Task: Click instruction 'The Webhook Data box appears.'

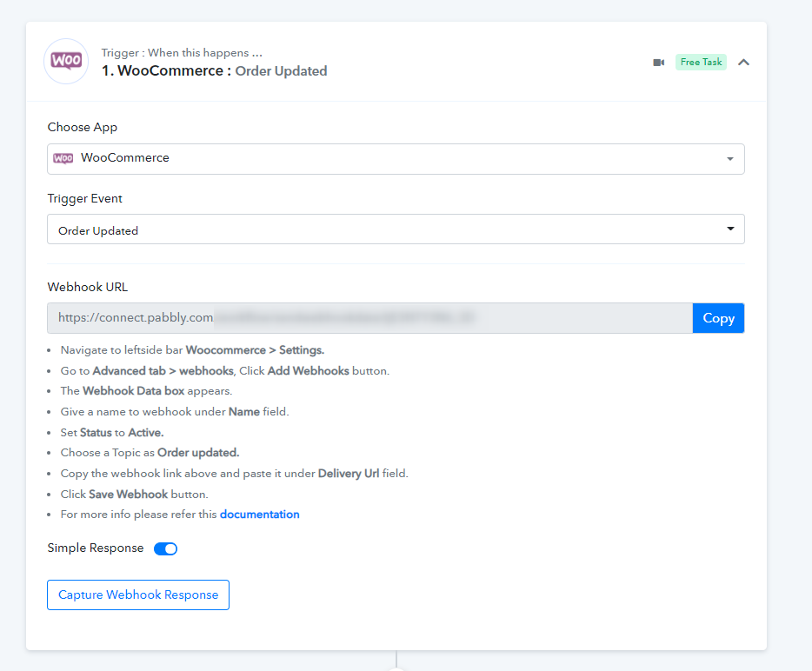Action: [x=146, y=391]
